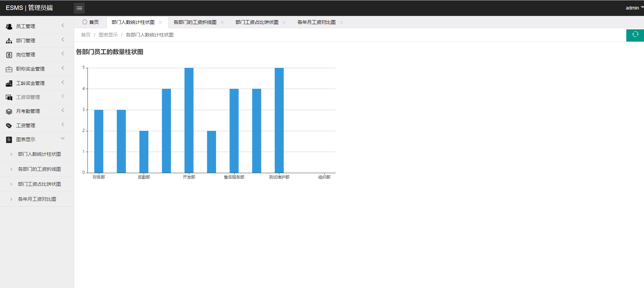Screen dimensions: 644x288
Task: Click the 部门管理 org-chart icon
Action: 9,41
